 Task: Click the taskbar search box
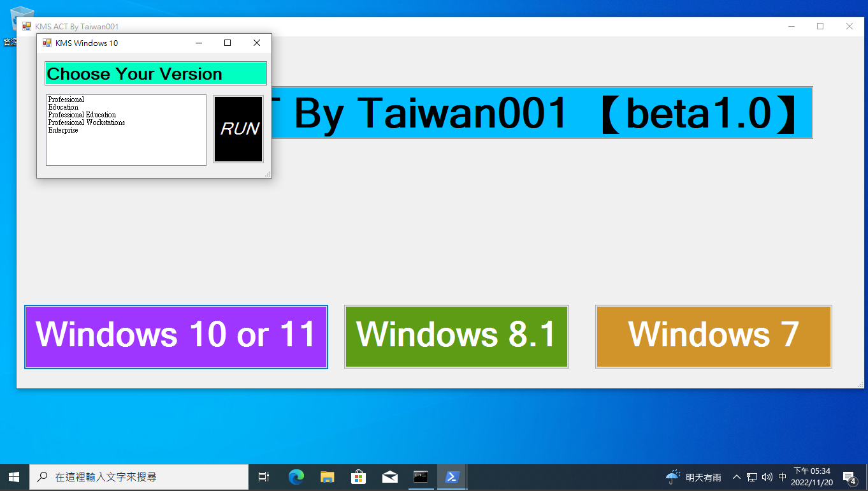pos(139,477)
